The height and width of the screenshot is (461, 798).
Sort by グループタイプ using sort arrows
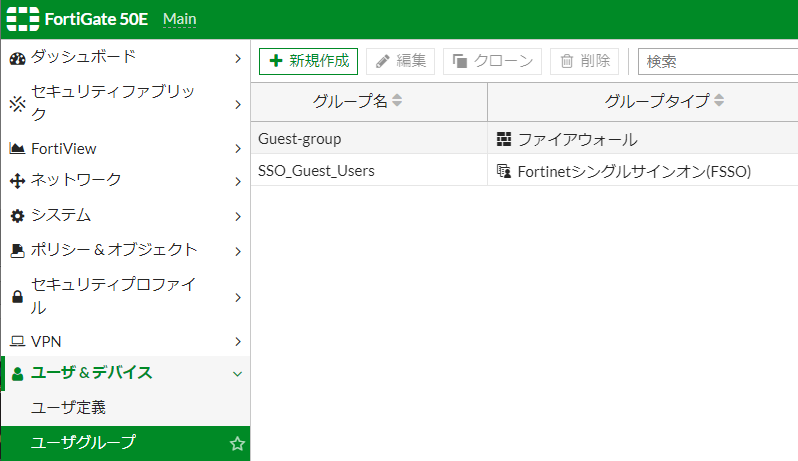click(719, 100)
